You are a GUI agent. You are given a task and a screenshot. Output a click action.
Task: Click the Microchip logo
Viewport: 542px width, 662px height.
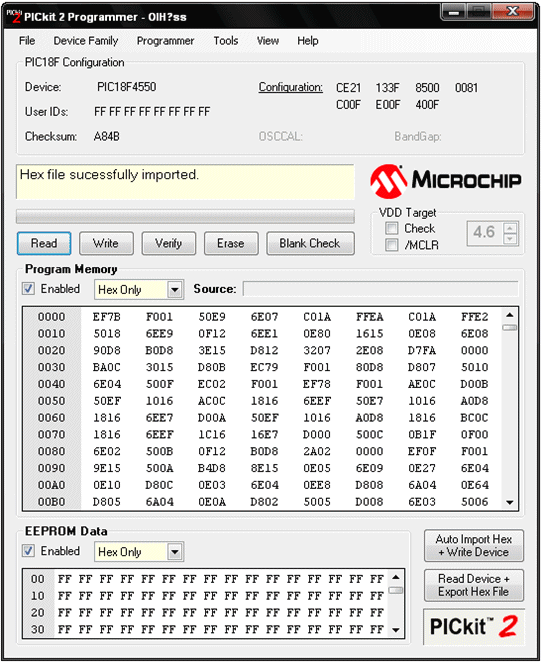pyautogui.click(x=446, y=182)
